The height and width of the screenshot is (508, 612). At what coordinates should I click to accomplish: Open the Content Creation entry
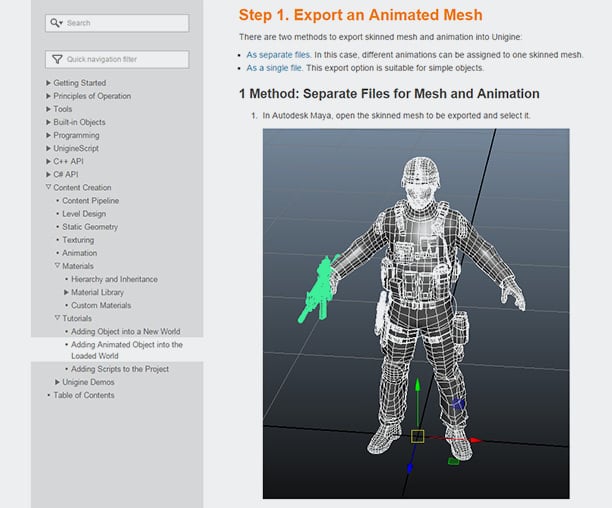pyautogui.click(x=82, y=187)
